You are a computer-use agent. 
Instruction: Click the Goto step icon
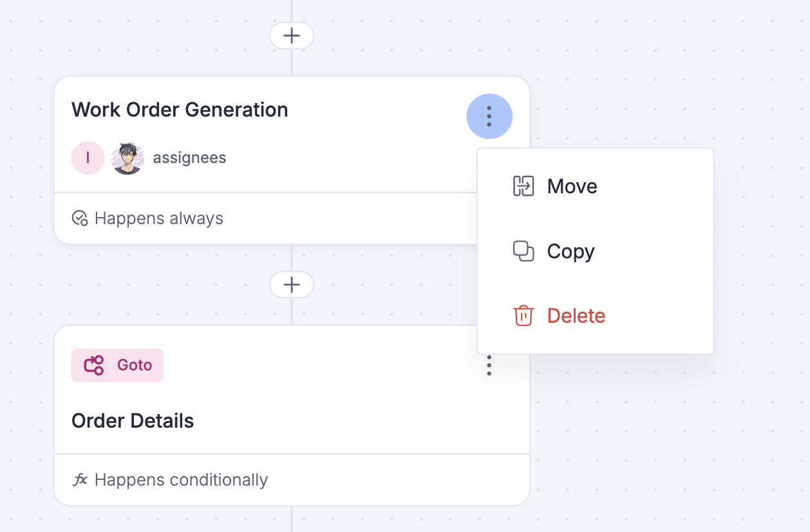coord(94,365)
